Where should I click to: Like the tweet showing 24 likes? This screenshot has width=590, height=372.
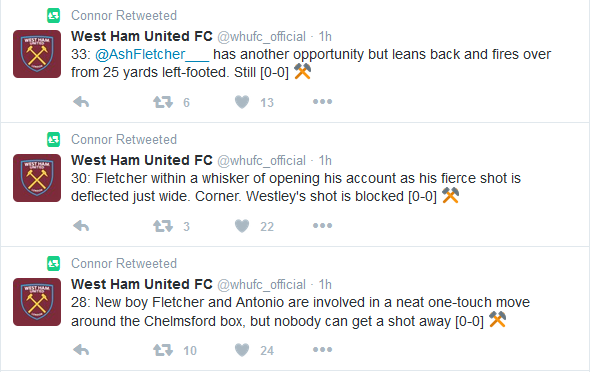tap(242, 350)
